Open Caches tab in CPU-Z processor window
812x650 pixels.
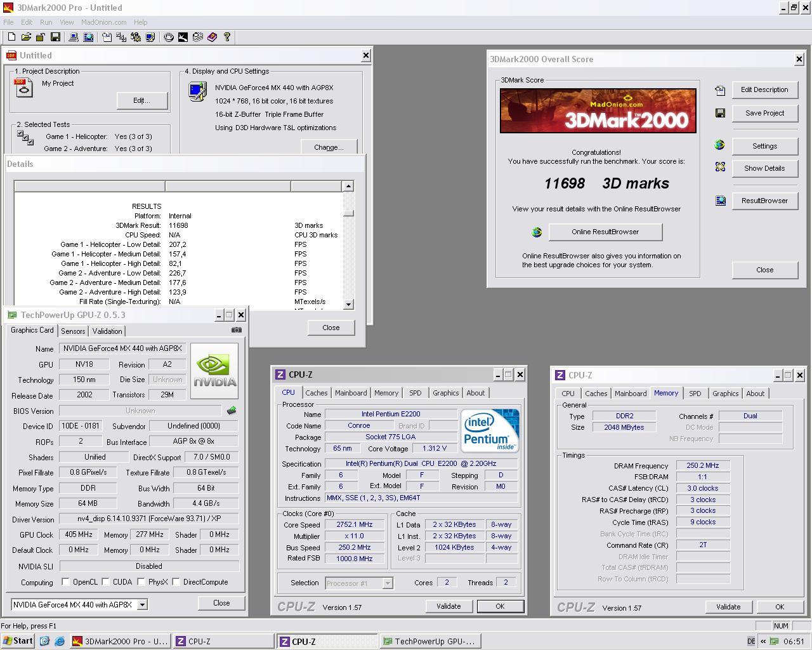pyautogui.click(x=317, y=393)
